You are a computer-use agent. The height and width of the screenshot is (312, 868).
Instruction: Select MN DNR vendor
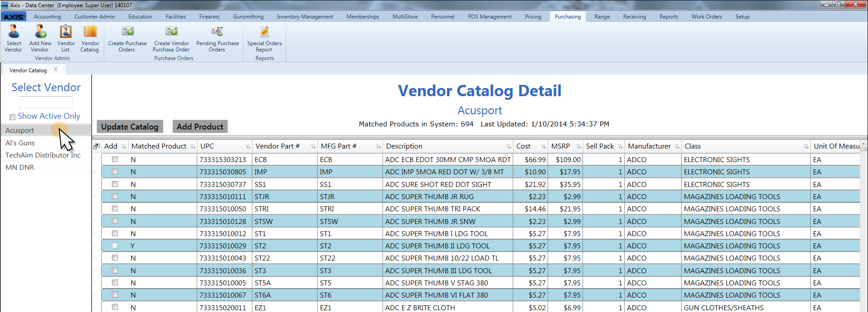pyautogui.click(x=46, y=167)
